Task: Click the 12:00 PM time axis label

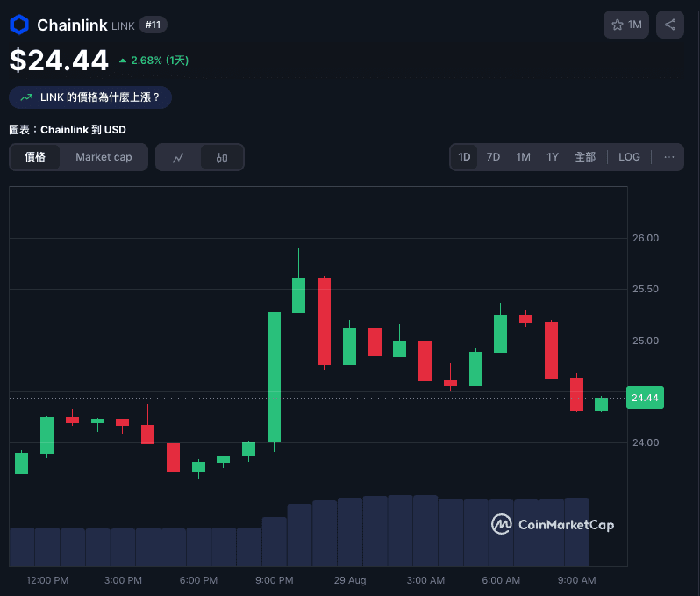Action: (47, 580)
